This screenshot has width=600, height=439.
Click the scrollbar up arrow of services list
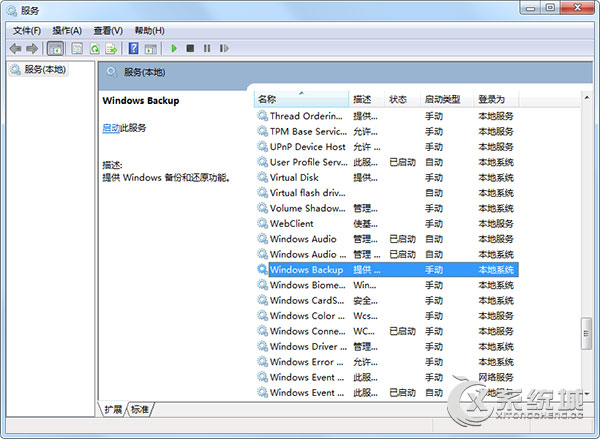click(587, 98)
